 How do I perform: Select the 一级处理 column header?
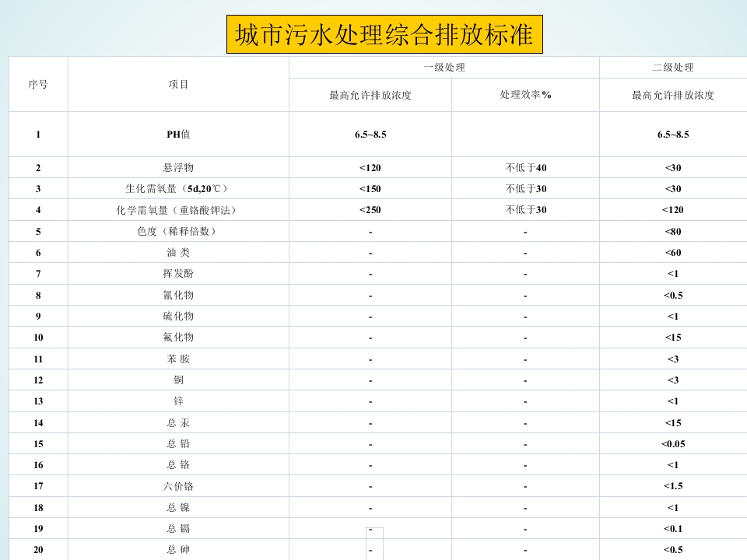444,68
